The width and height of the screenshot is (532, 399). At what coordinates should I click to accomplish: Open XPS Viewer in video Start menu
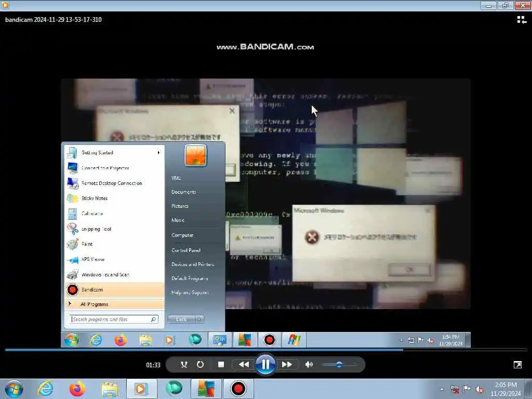[x=114, y=259]
